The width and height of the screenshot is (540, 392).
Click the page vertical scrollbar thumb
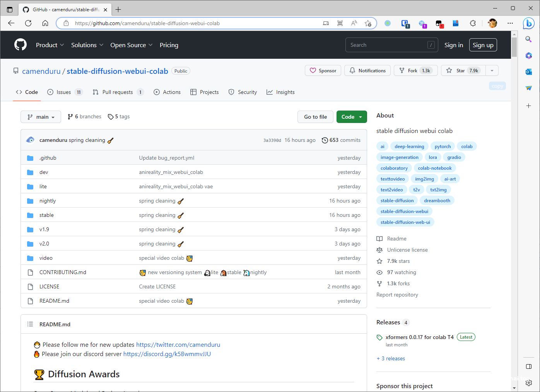pyautogui.click(x=514, y=47)
